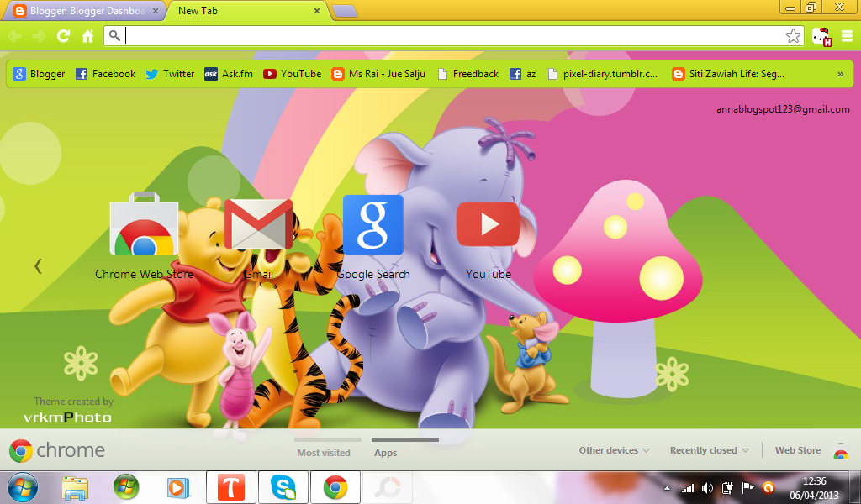Close the New Tab tab
Image resolution: width=861 pixels, height=504 pixels.
[317, 11]
